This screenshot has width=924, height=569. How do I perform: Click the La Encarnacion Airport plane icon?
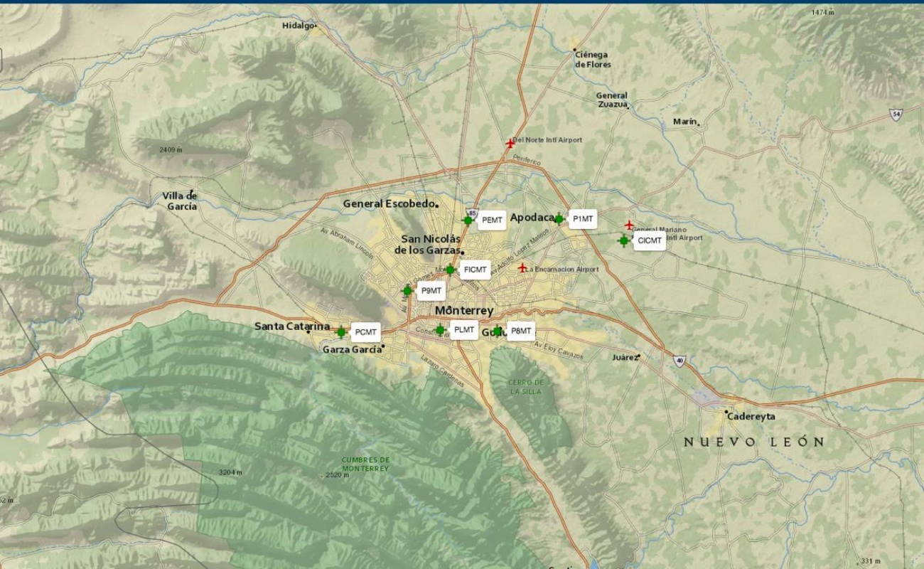[x=522, y=268]
